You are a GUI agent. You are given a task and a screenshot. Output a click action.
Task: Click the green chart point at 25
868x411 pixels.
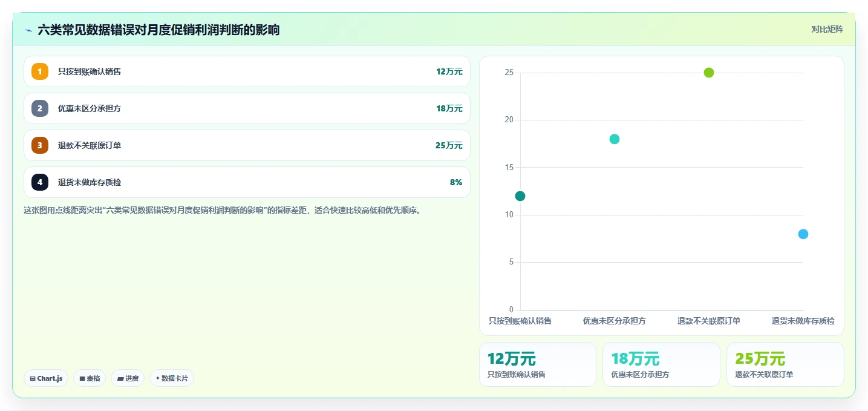click(x=709, y=73)
